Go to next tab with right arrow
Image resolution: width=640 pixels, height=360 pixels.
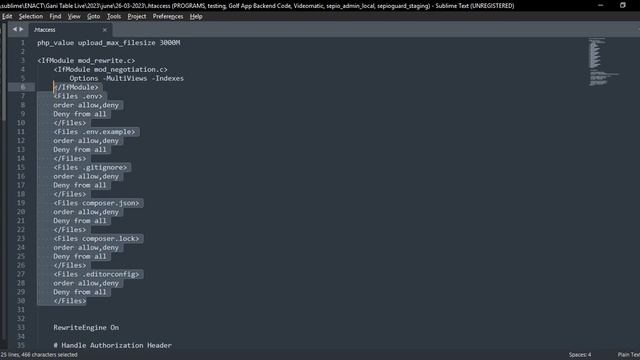click(x=21, y=29)
